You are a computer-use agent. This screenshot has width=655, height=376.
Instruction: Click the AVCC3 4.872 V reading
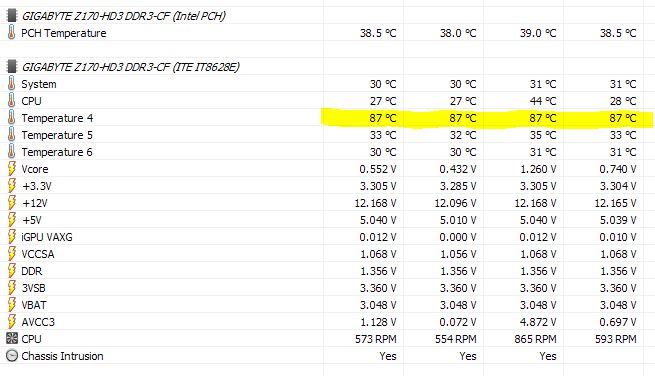pyautogui.click(x=538, y=322)
